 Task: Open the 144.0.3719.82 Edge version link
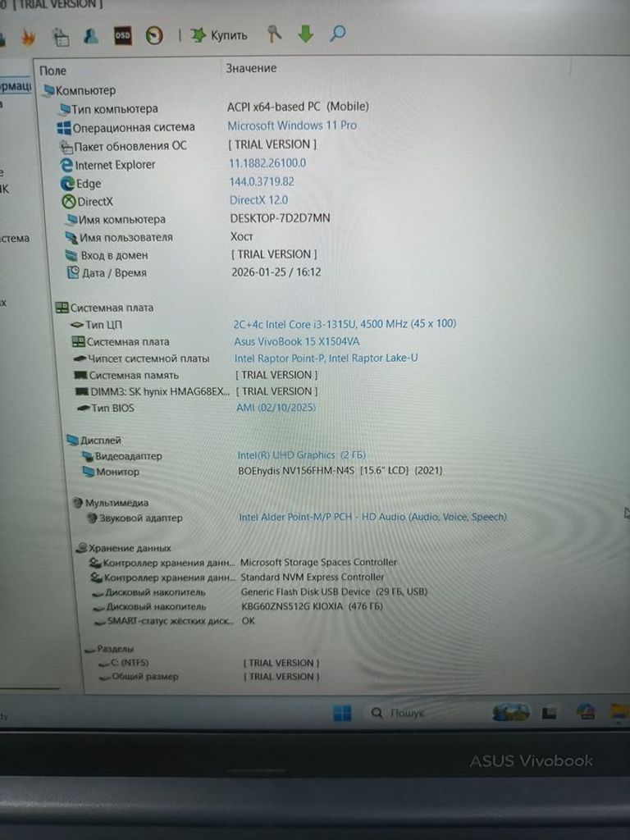pyautogui.click(x=262, y=181)
